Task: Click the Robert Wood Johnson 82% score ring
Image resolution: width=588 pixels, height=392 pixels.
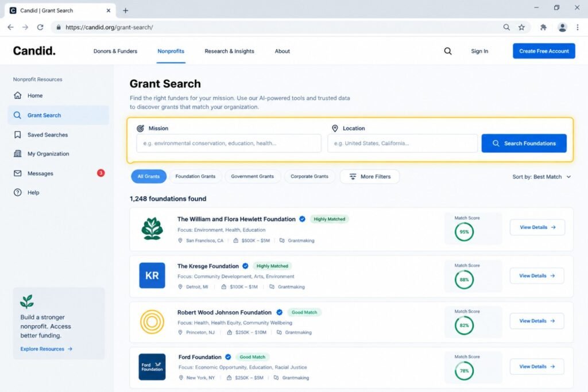Action: coord(464,325)
